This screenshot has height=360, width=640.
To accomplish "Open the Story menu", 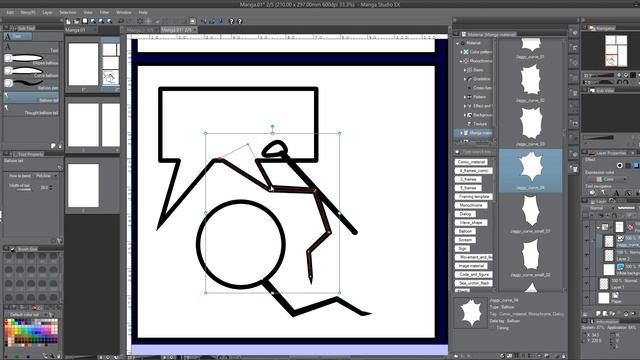I will pyautogui.click(x=28, y=12).
